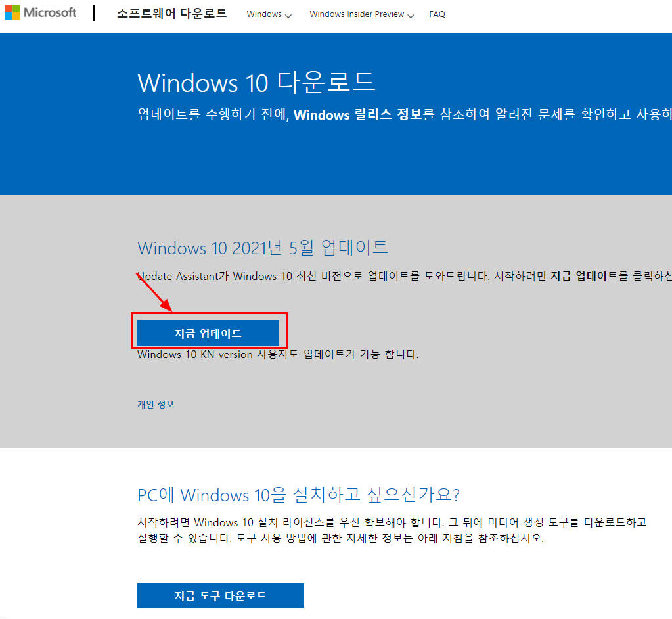This screenshot has height=619, width=672.
Task: Open the 개인 정보 link
Action: point(156,404)
